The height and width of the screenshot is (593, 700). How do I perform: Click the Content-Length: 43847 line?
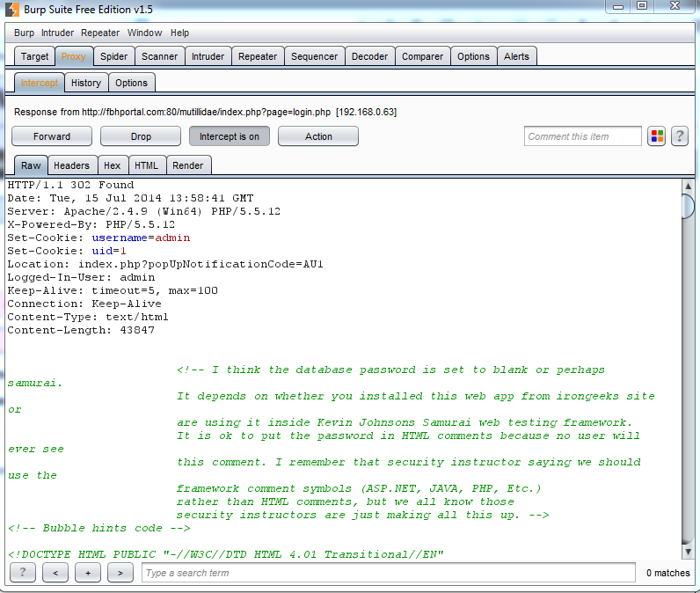coord(81,330)
